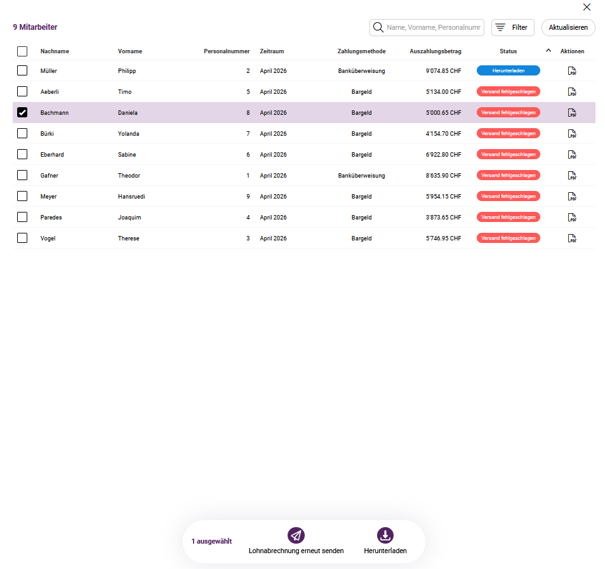
Task: Click the paper plane resend icon
Action: coord(296,535)
